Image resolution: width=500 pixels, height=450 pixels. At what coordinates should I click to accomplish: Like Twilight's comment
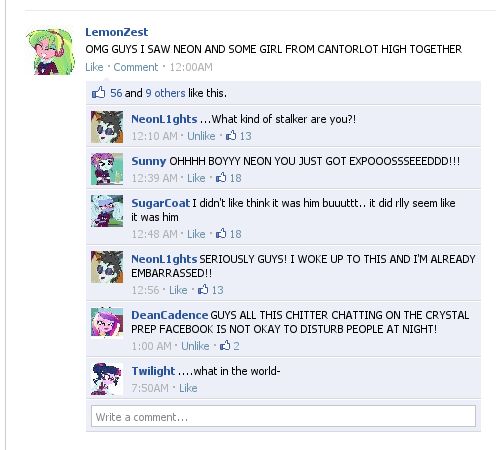[188, 388]
